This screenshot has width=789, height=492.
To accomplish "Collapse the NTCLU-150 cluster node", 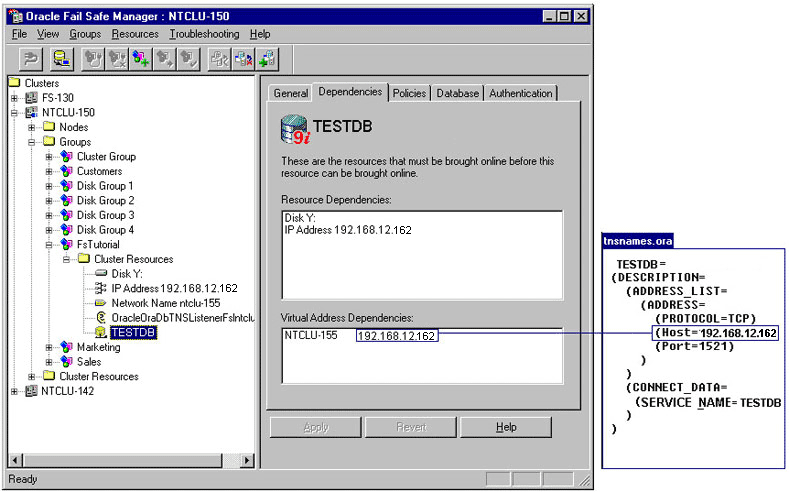I will coord(14,113).
